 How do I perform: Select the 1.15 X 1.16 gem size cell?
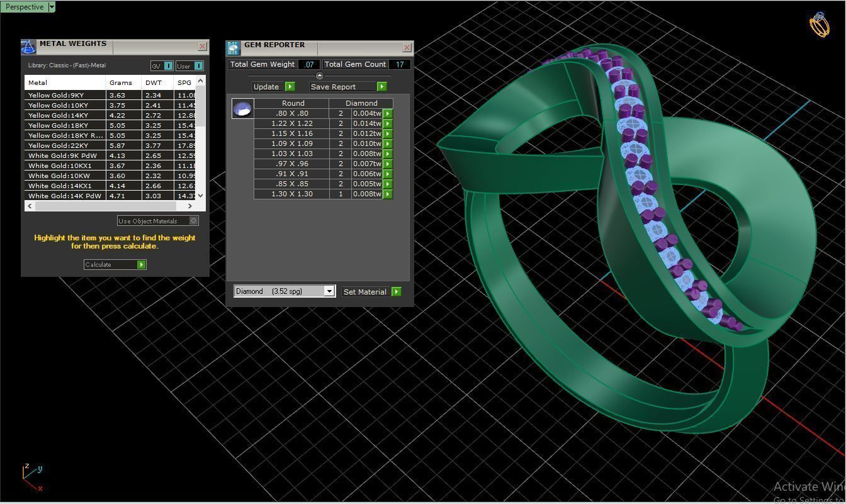point(291,133)
